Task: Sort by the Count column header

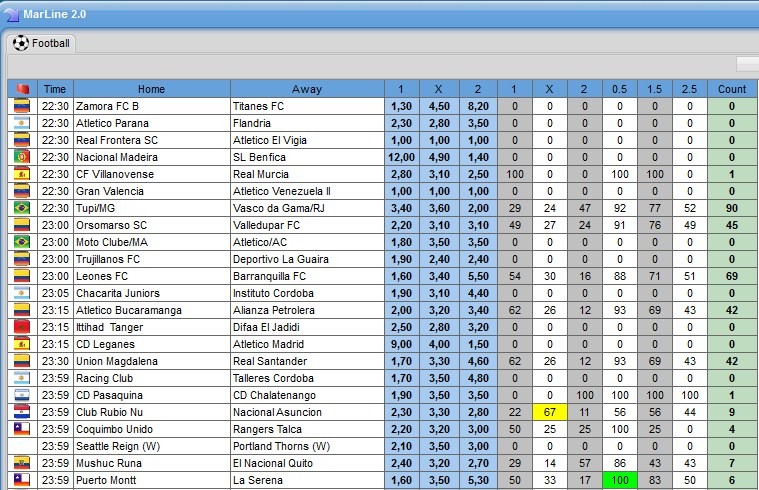Action: click(x=731, y=89)
